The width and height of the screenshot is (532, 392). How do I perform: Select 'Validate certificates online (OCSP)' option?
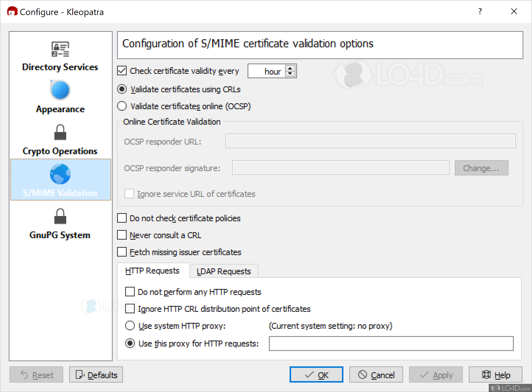pos(122,106)
